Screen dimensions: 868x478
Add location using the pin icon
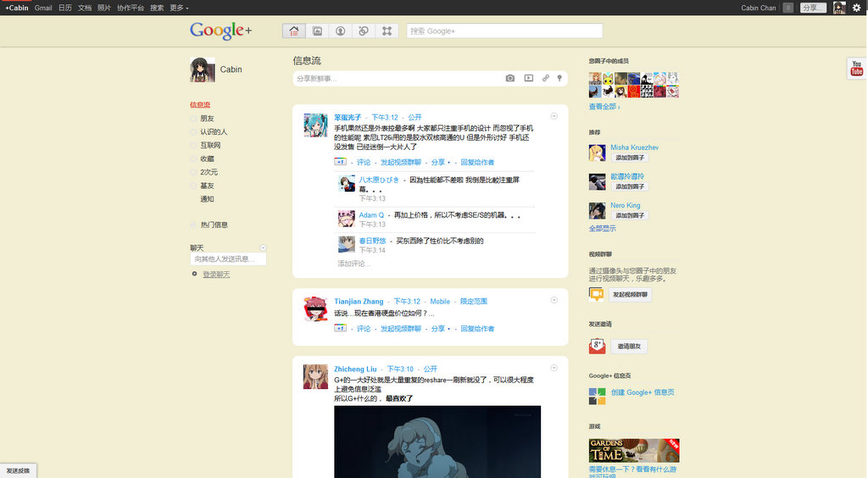pos(559,79)
